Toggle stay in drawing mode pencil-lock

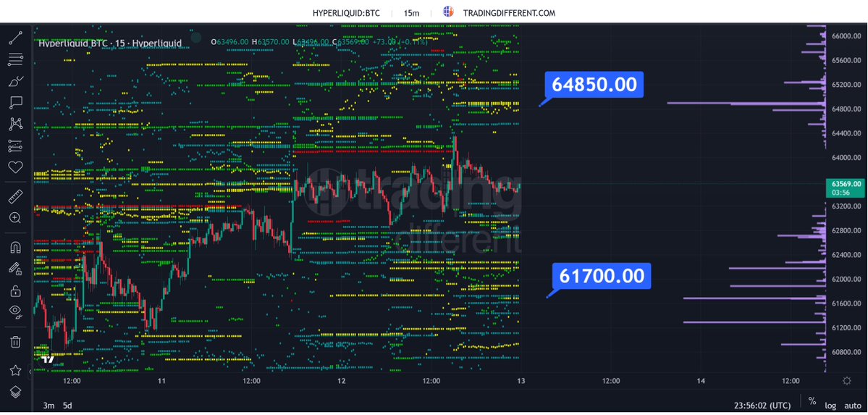[x=15, y=269]
